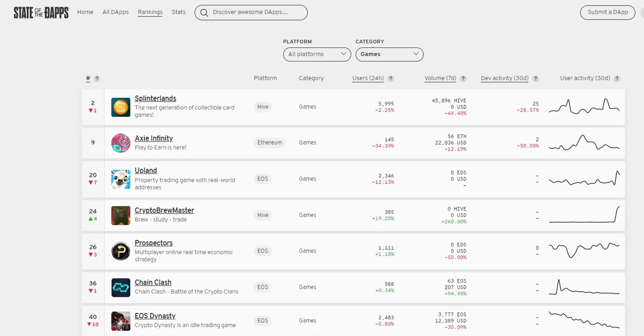Click the search magnifier icon
644x336 pixels.
(x=204, y=13)
